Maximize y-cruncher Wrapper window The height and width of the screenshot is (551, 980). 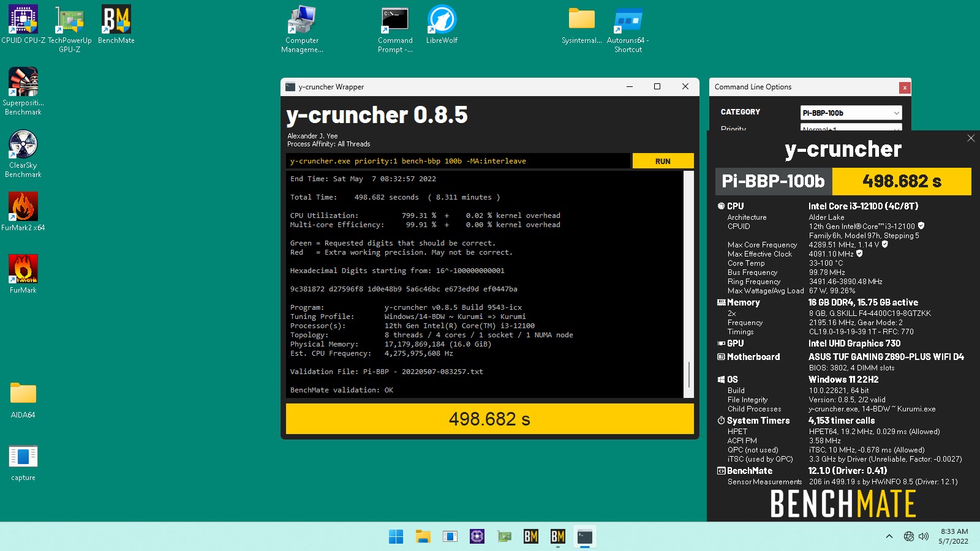pyautogui.click(x=657, y=87)
